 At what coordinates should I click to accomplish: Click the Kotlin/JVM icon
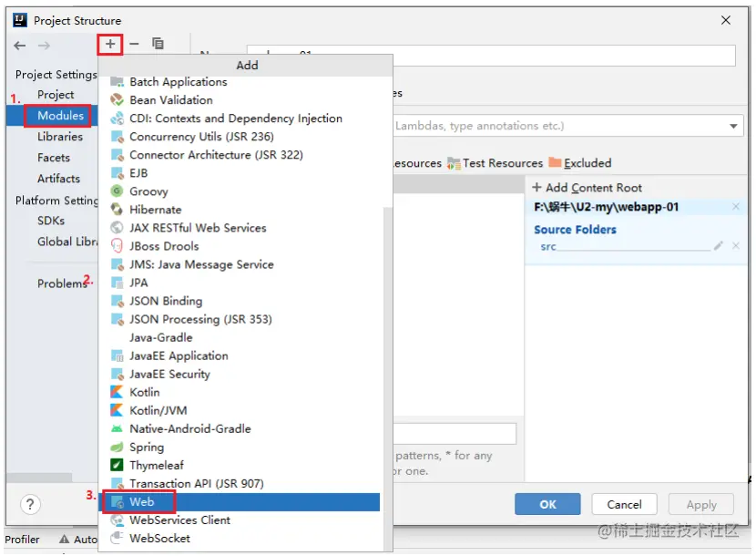(117, 410)
